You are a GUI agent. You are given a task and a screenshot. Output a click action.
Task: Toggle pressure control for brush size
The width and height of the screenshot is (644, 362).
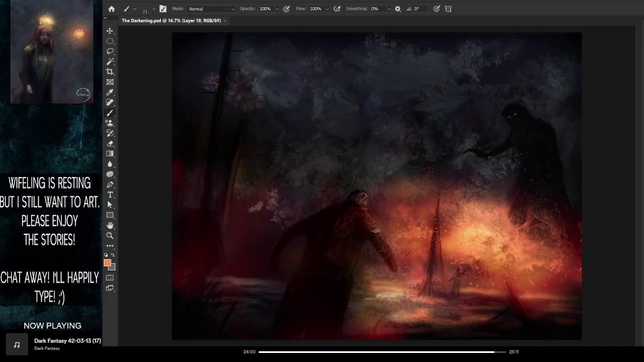[x=437, y=9]
